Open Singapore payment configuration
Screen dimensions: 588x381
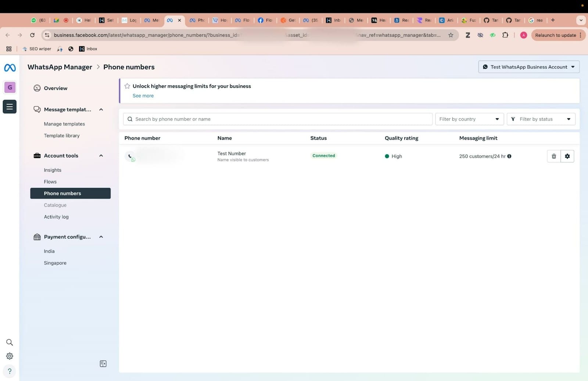pyautogui.click(x=55, y=263)
